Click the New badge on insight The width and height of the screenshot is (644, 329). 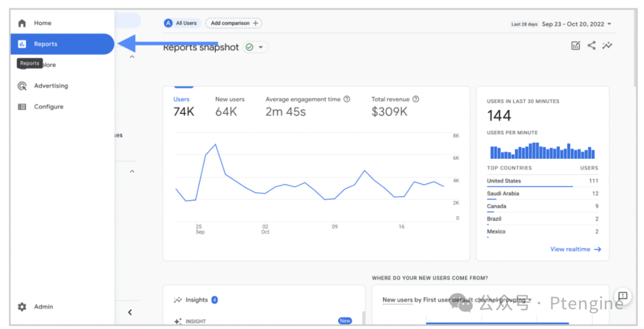click(345, 321)
